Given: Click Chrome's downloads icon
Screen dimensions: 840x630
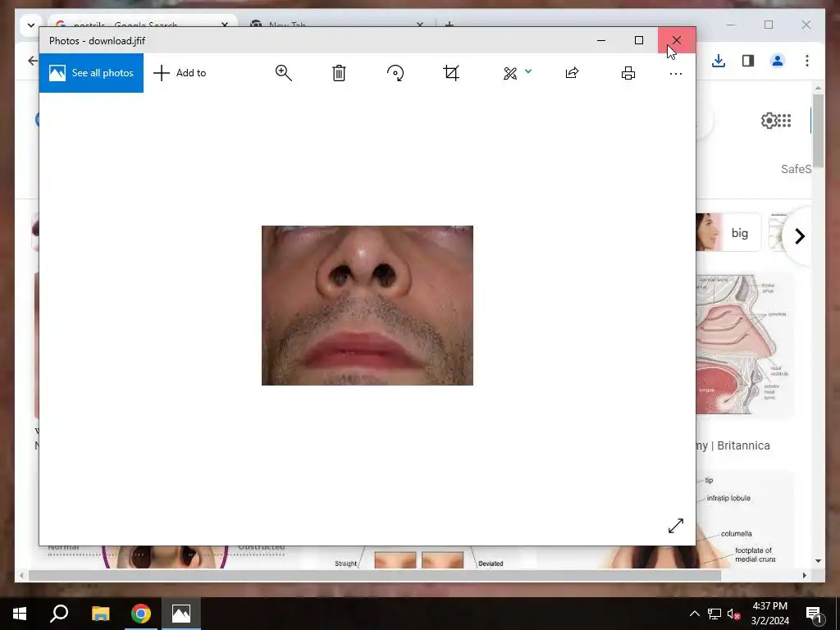Looking at the screenshot, I should pyautogui.click(x=719, y=61).
